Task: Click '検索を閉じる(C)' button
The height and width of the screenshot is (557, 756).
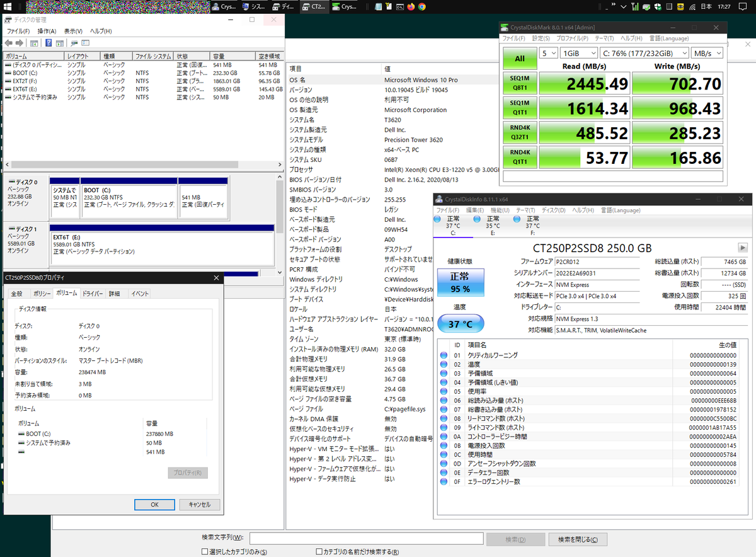Action: point(578,539)
